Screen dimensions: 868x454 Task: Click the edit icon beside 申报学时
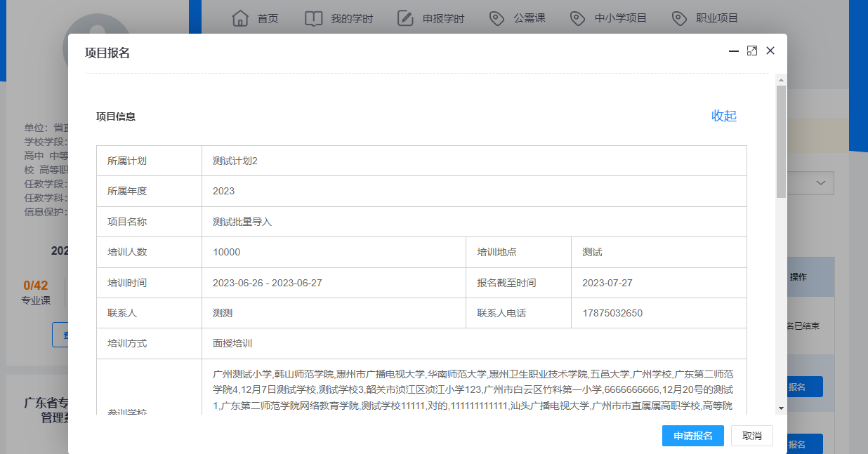(405, 18)
